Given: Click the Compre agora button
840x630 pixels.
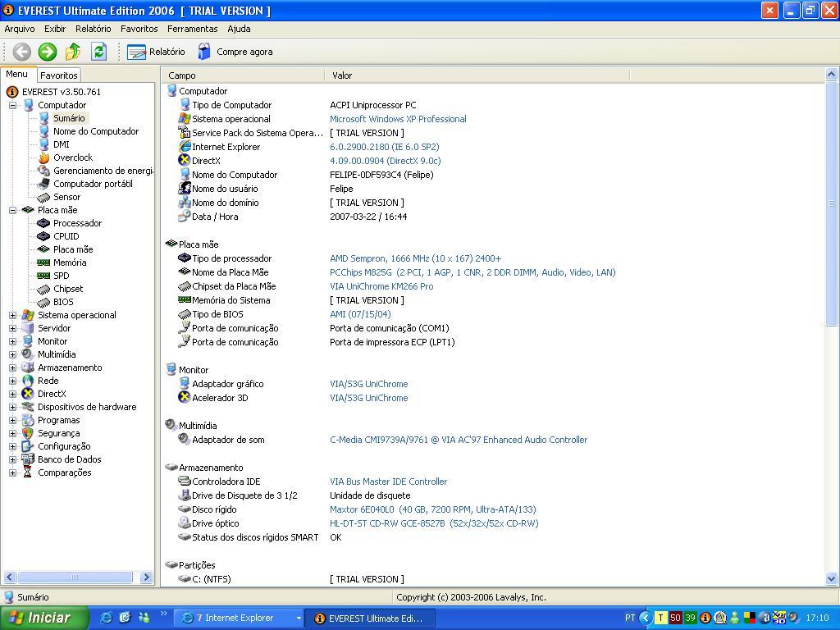Looking at the screenshot, I should (235, 52).
